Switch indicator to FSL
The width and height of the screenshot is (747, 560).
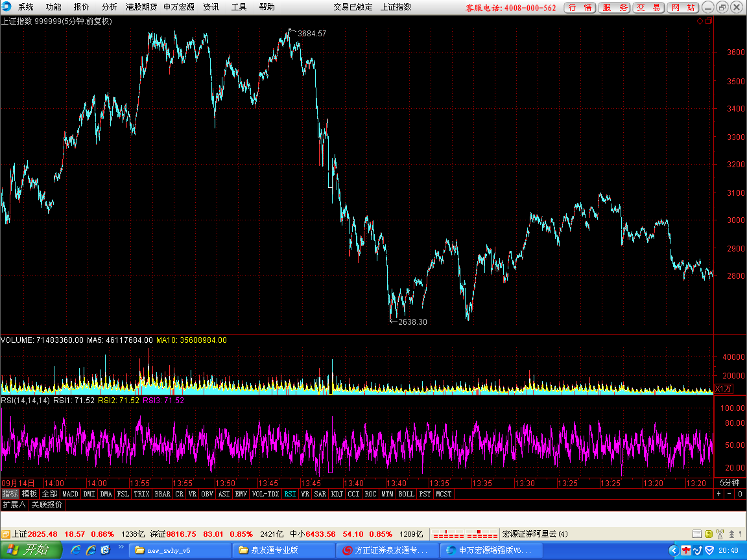(x=123, y=494)
